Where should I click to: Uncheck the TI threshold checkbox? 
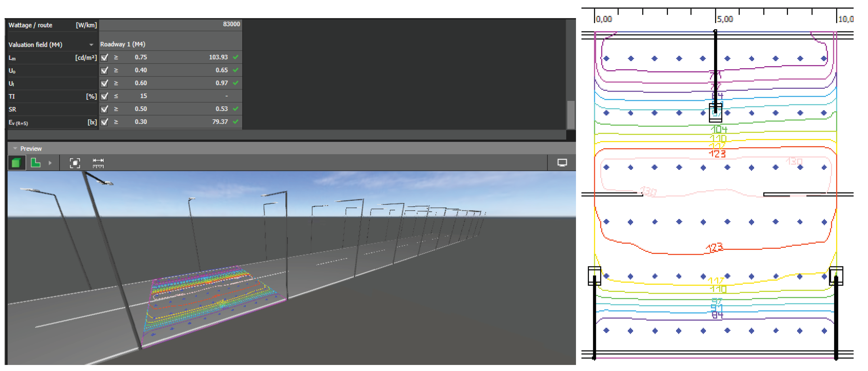click(104, 96)
